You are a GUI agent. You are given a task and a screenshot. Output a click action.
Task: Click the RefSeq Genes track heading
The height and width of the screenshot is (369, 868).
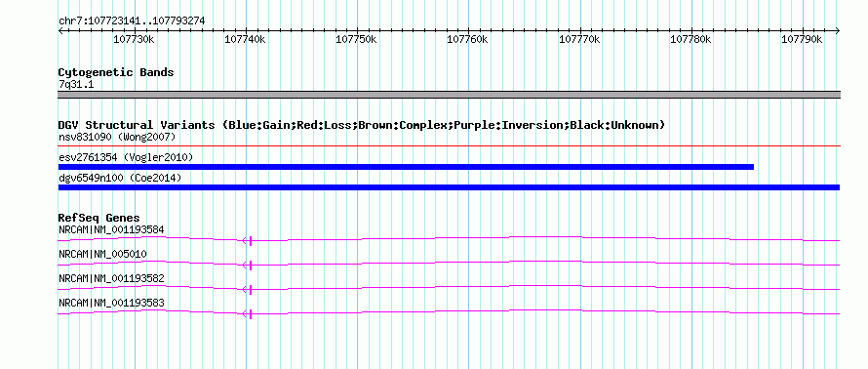tap(99, 218)
